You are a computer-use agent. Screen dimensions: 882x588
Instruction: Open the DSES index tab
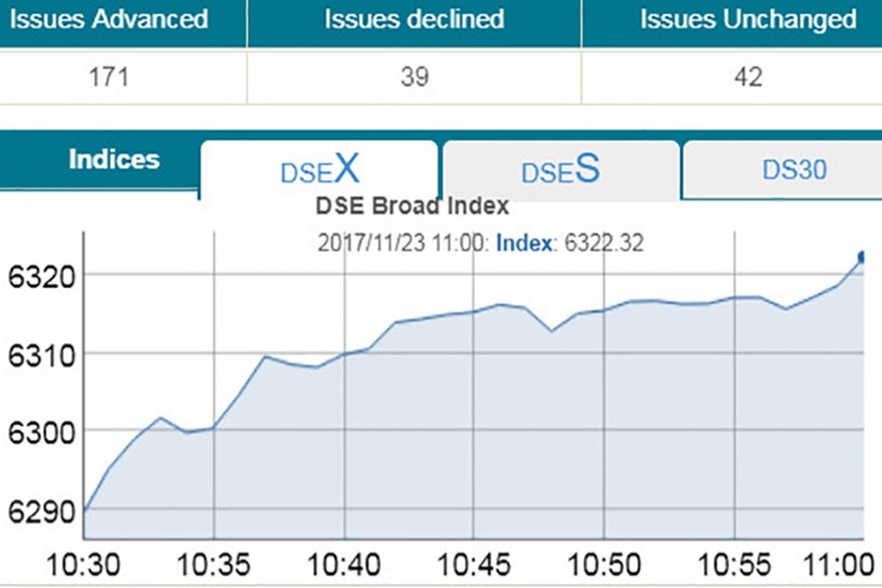click(560, 171)
